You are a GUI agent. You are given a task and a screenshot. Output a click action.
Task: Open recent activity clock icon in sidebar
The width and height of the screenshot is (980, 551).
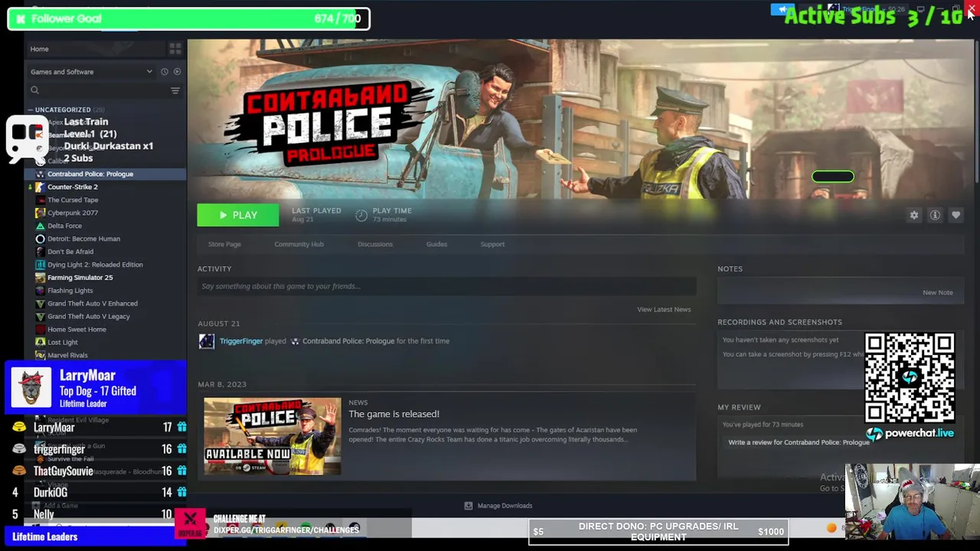point(164,72)
